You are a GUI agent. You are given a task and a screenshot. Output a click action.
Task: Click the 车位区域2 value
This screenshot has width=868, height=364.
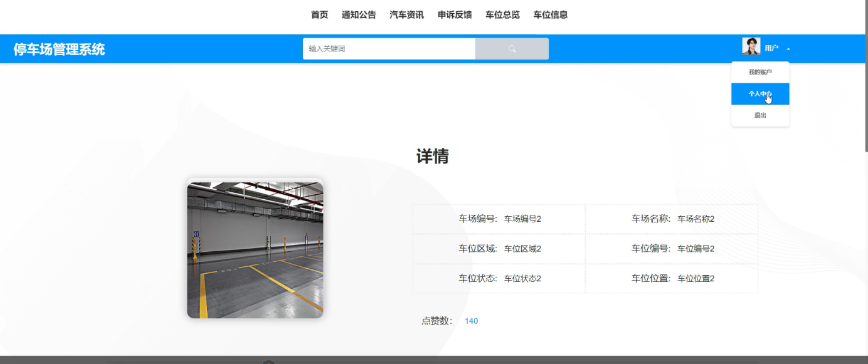pyautogui.click(x=522, y=249)
